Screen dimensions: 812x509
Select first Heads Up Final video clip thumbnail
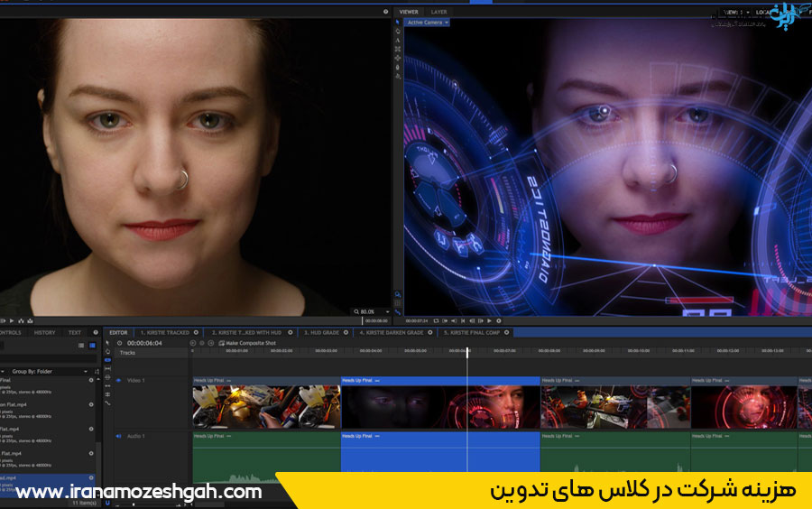tap(266, 406)
